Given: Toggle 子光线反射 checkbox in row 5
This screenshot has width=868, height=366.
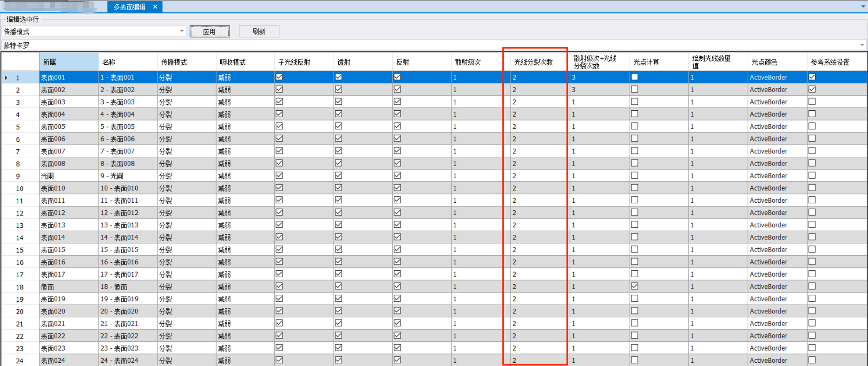Looking at the screenshot, I should pos(279,126).
